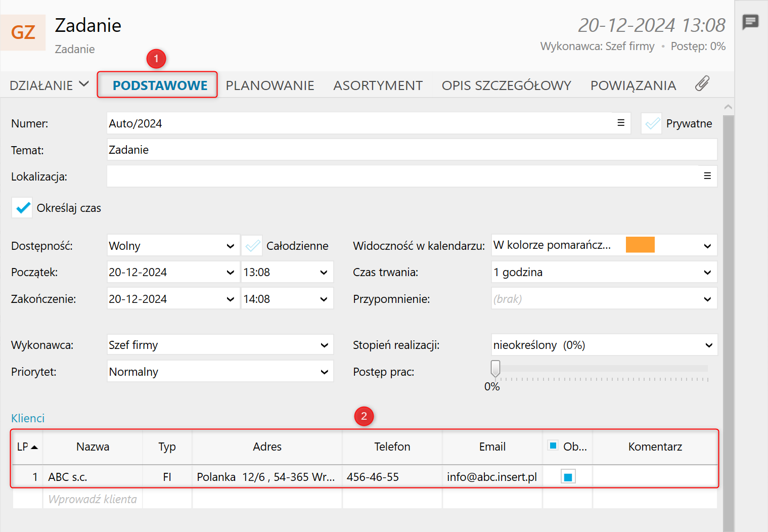
Task: Toggle the Ob... checkbox for ABC s.c.
Action: point(568,477)
